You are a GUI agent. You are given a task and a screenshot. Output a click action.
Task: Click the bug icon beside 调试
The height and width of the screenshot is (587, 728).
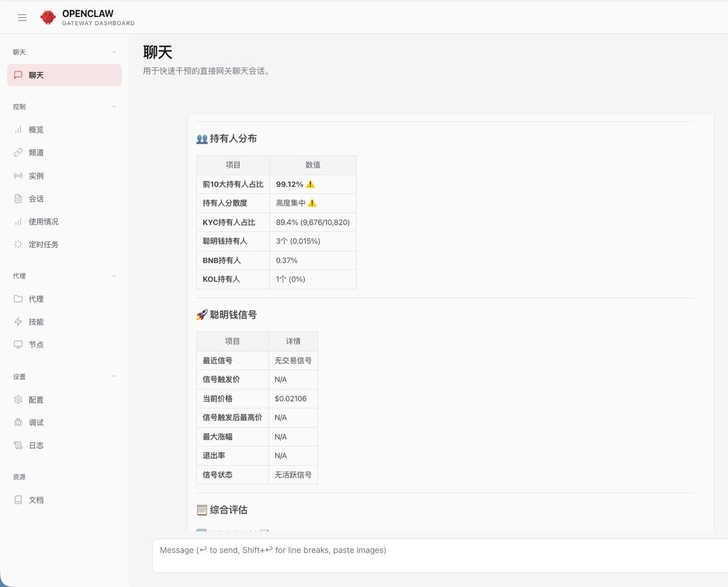18,422
